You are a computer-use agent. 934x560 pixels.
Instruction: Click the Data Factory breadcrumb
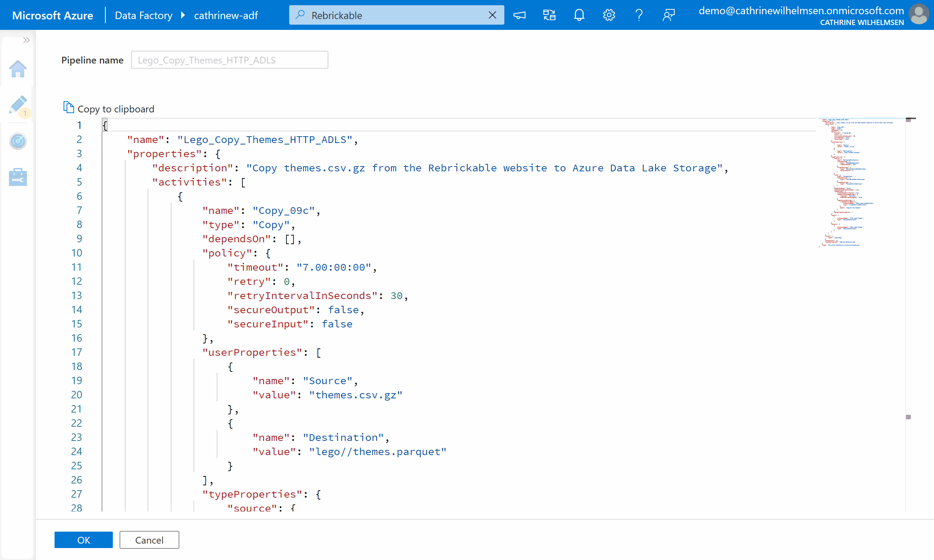click(143, 15)
